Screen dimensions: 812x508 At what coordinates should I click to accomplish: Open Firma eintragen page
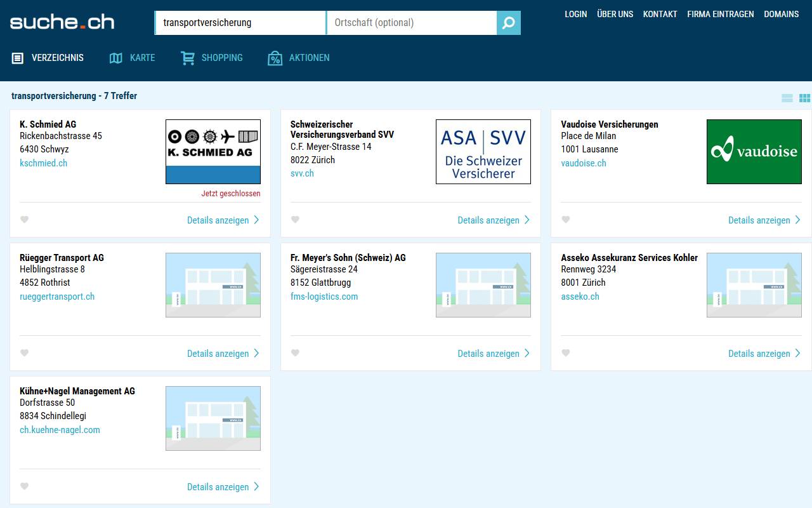721,14
